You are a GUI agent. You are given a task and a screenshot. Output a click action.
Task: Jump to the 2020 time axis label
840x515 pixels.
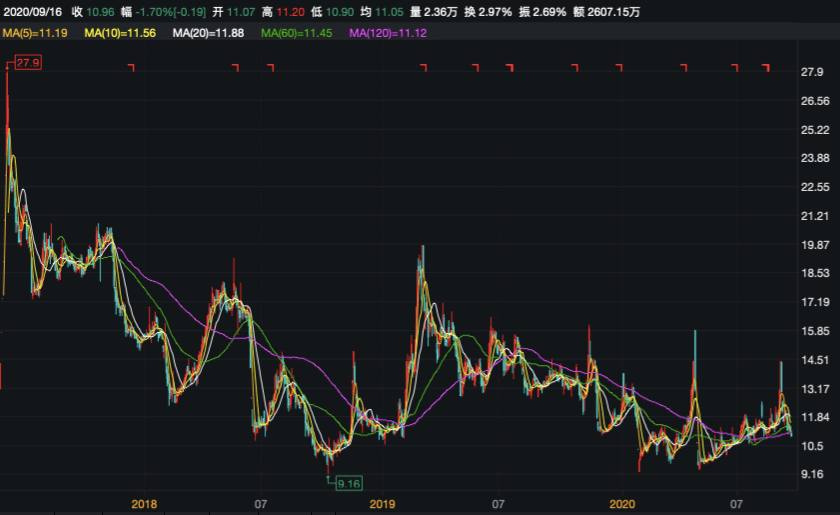[x=623, y=503]
